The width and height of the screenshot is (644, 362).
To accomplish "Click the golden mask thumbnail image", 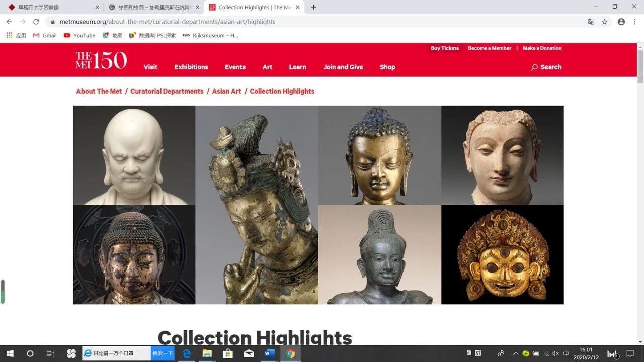I will (x=502, y=254).
